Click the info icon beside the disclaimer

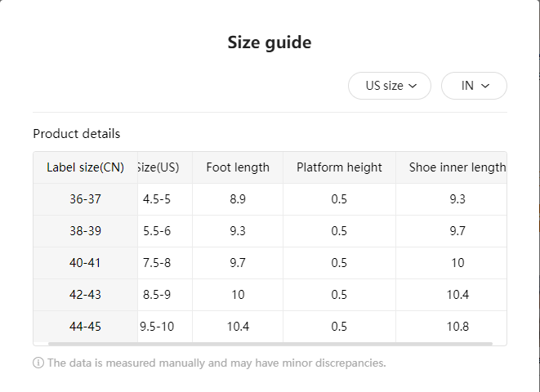point(38,363)
